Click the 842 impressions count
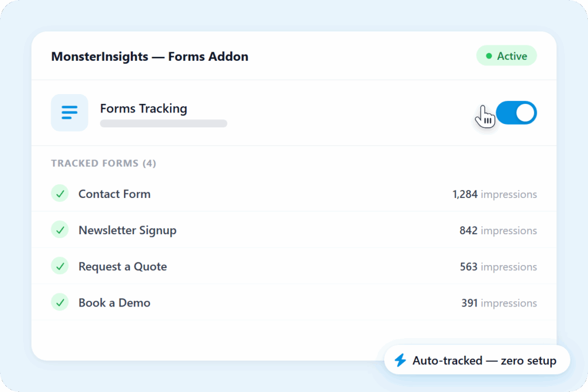 498,231
